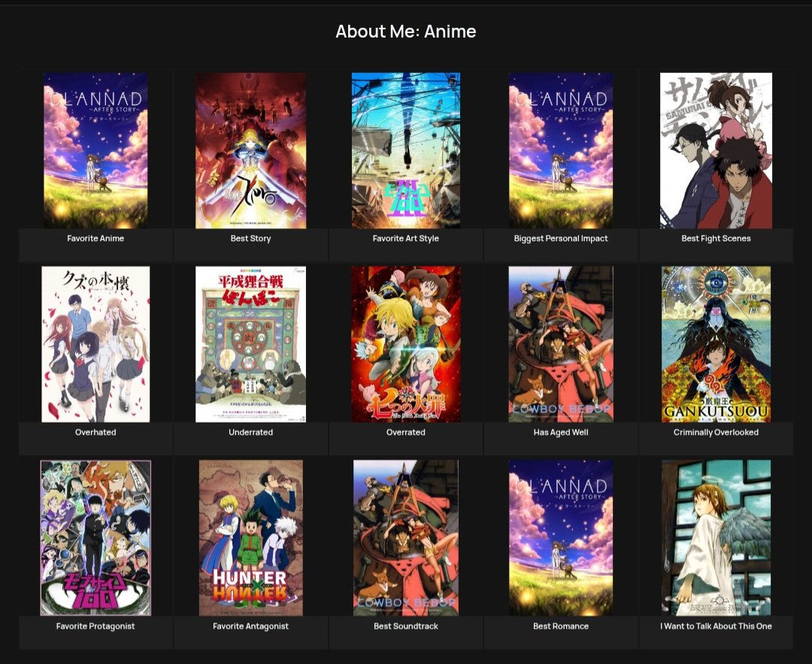Select the "Favorite Protagonist" label

(x=95, y=626)
